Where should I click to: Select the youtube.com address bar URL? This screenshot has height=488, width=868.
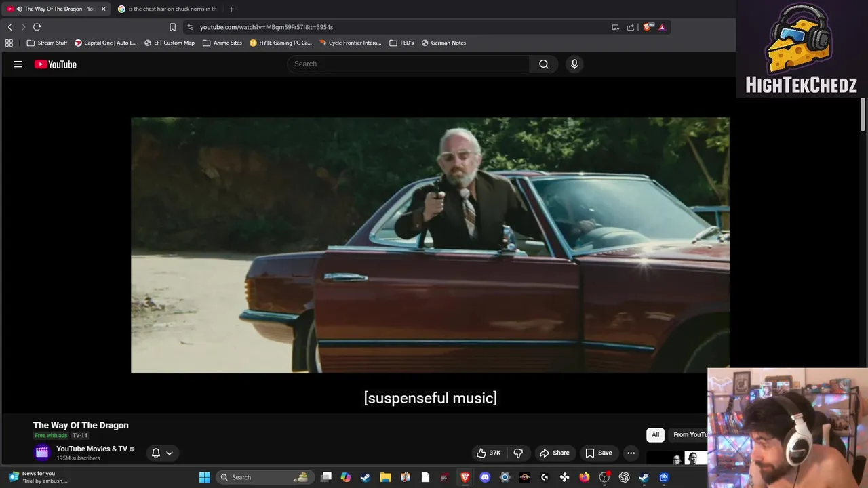[266, 27]
